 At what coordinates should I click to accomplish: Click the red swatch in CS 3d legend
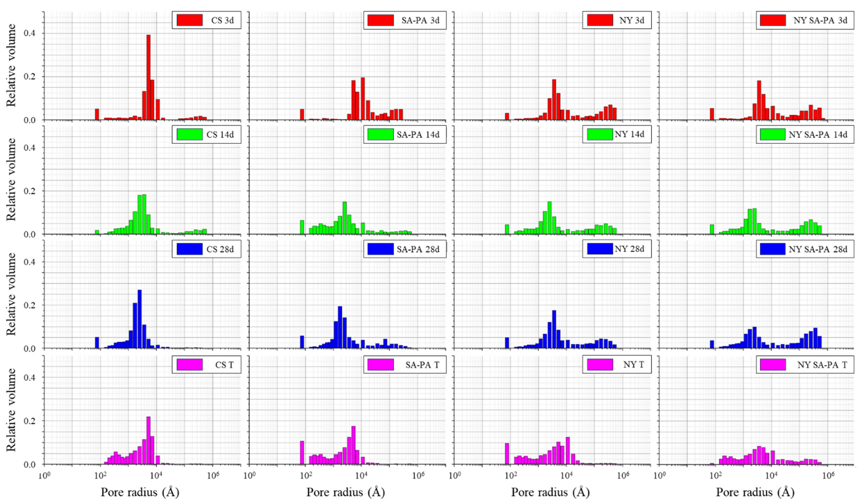189,20
